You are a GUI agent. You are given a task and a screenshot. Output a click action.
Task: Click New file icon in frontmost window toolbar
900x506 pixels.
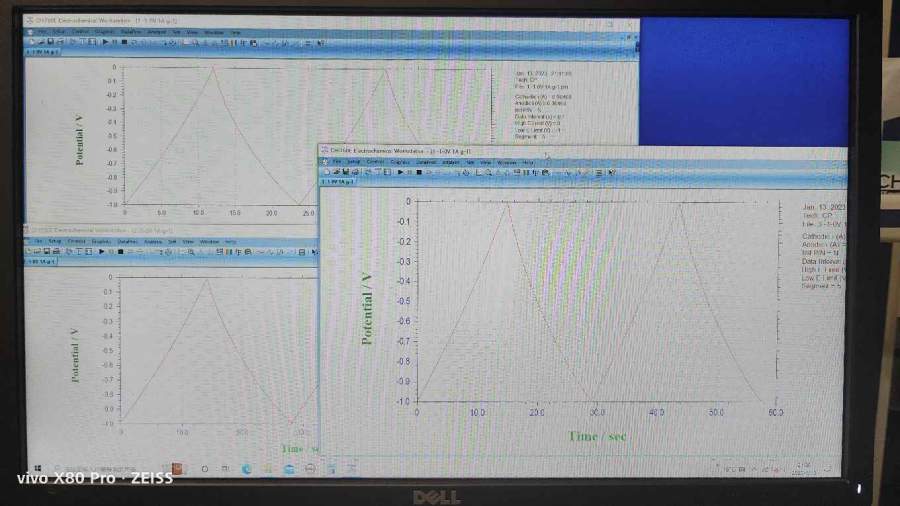(326, 172)
